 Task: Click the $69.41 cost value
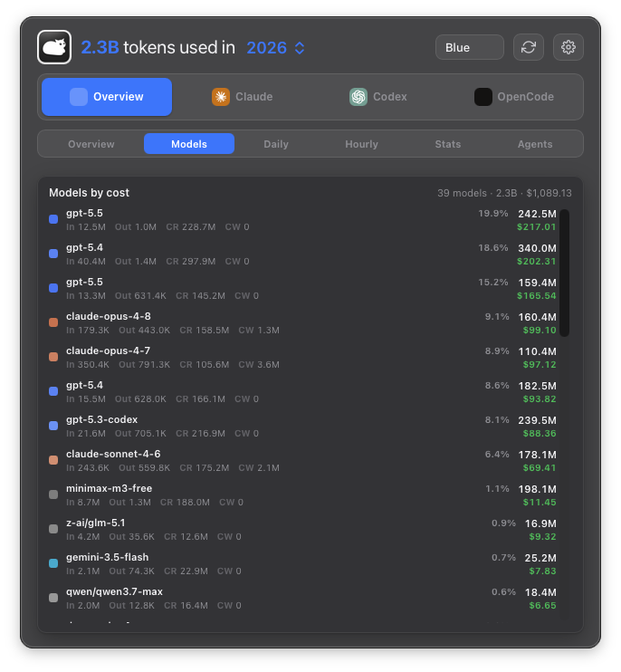[540, 467]
